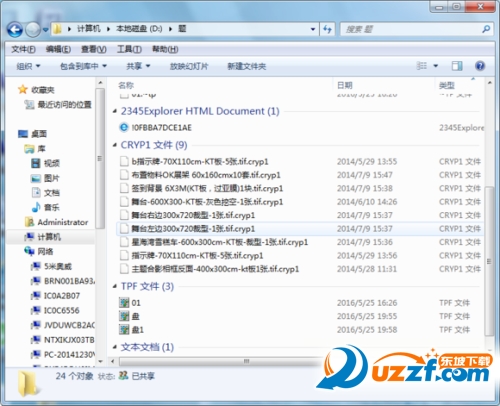Open the 包含到库中 dropdown
500x406 pixels.
click(83, 66)
